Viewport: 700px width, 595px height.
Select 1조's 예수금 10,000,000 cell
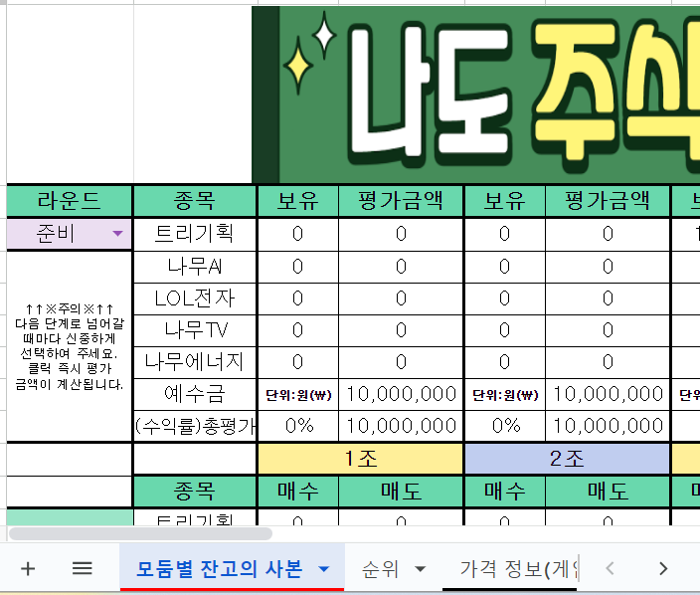401,394
